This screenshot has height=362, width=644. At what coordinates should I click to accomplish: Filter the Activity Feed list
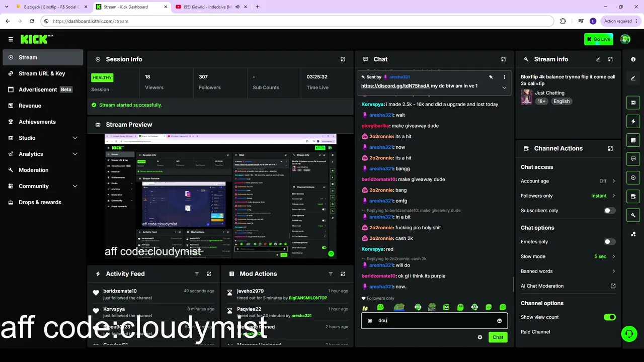click(x=197, y=274)
